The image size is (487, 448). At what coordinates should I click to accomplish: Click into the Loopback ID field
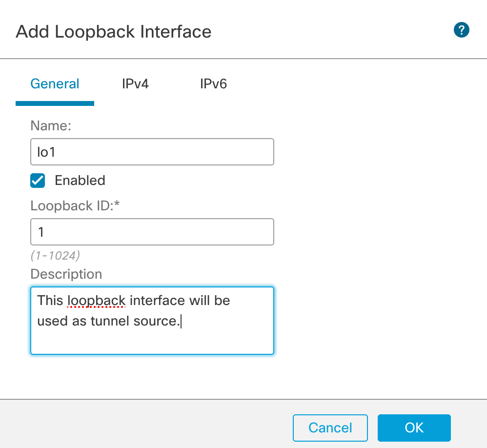[152, 231]
